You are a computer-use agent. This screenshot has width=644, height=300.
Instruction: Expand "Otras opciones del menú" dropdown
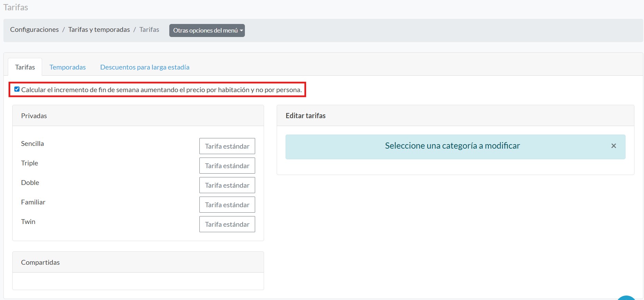[x=207, y=30]
